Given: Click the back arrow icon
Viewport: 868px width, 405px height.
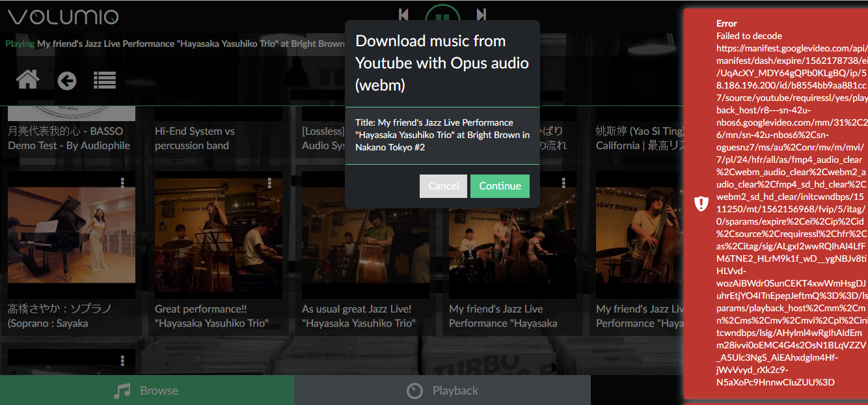Looking at the screenshot, I should point(67,80).
